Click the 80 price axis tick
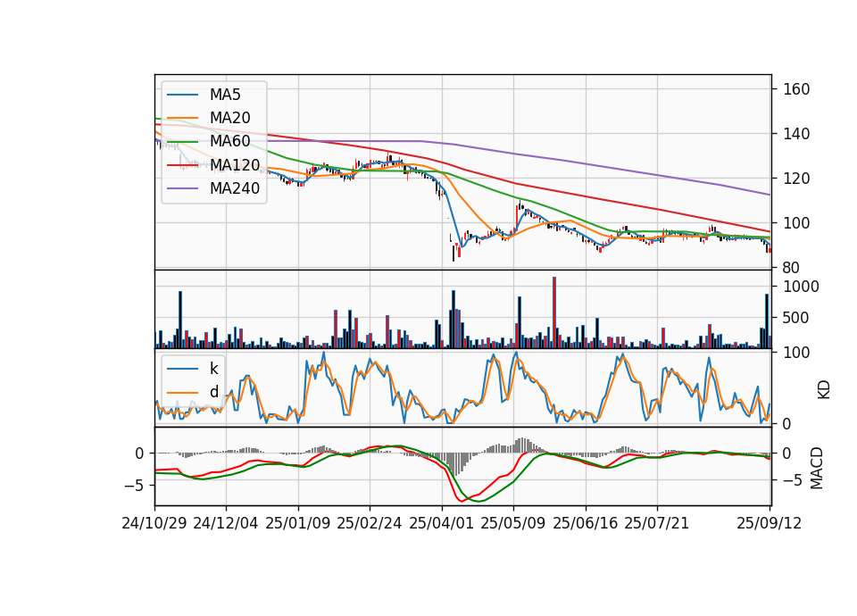 792,268
